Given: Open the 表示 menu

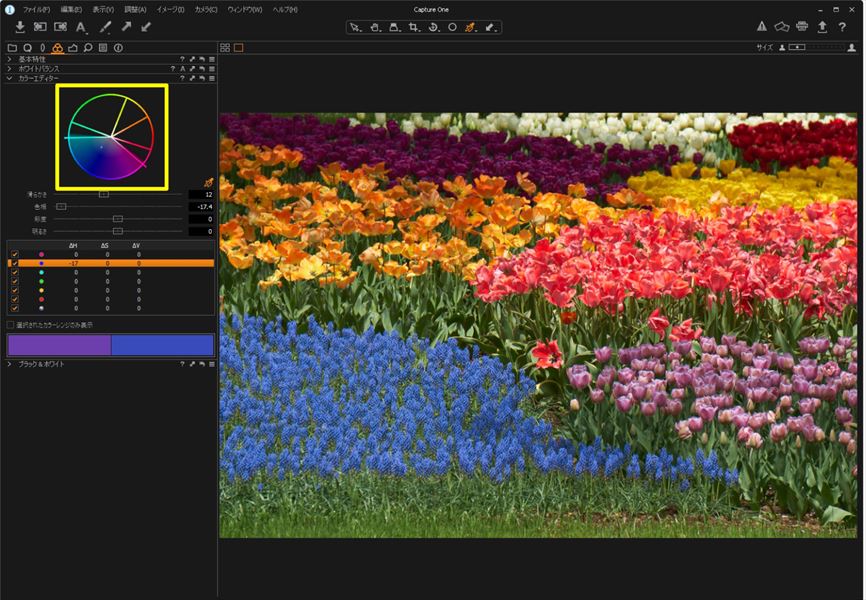Looking at the screenshot, I should (x=103, y=10).
